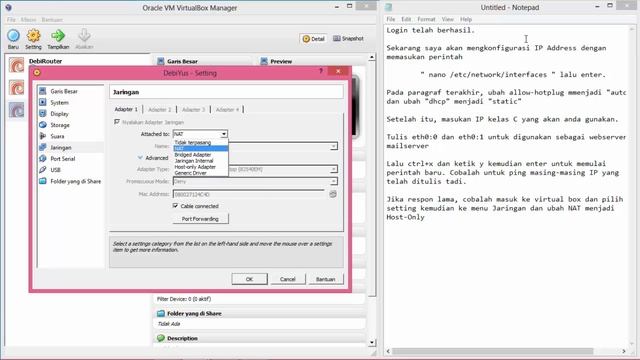Click Bantuan button in Setting dialog
This screenshot has height=360, width=640.
click(x=325, y=279)
